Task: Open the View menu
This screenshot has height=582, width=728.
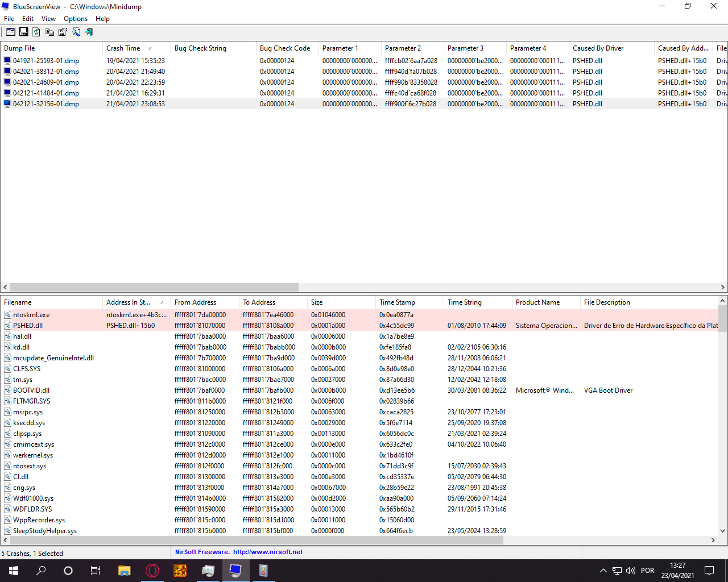Action: click(x=48, y=18)
